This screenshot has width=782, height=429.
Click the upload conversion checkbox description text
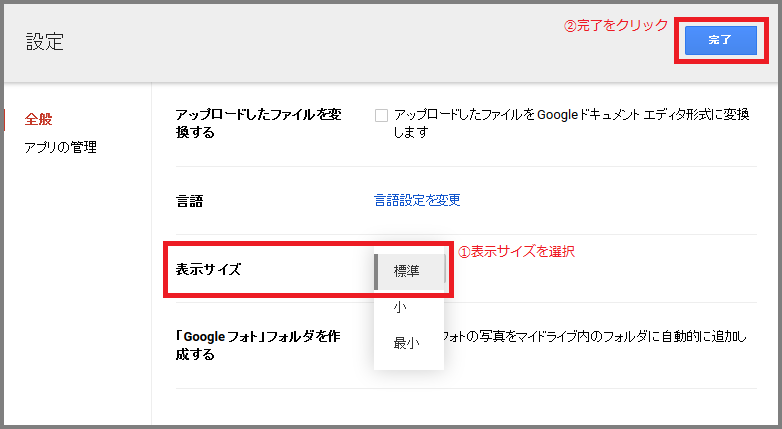pos(572,123)
